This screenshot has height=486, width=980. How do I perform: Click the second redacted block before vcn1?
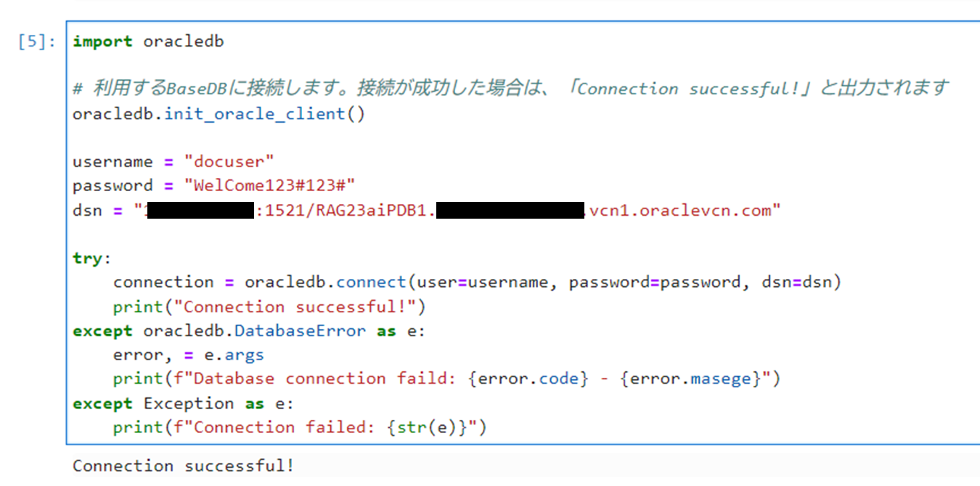click(511, 211)
